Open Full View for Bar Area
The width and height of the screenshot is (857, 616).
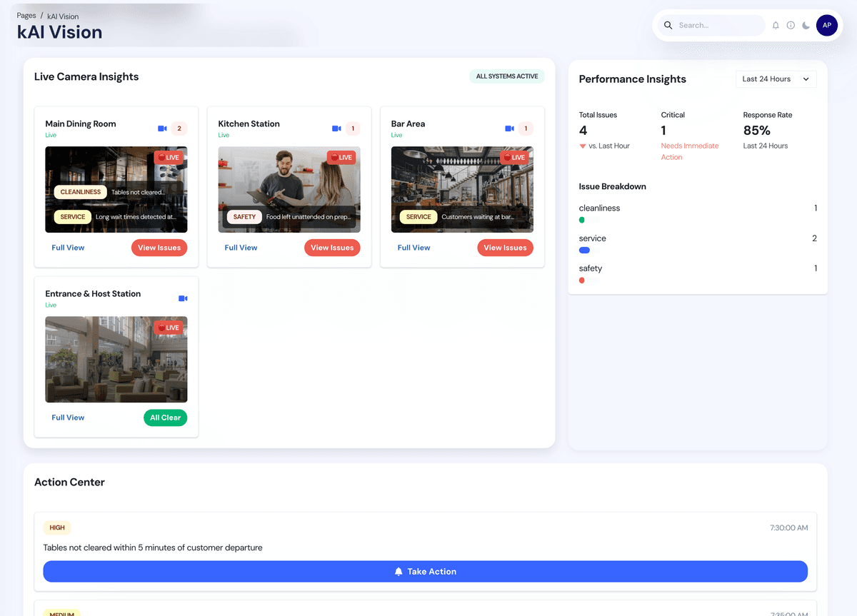pos(414,248)
